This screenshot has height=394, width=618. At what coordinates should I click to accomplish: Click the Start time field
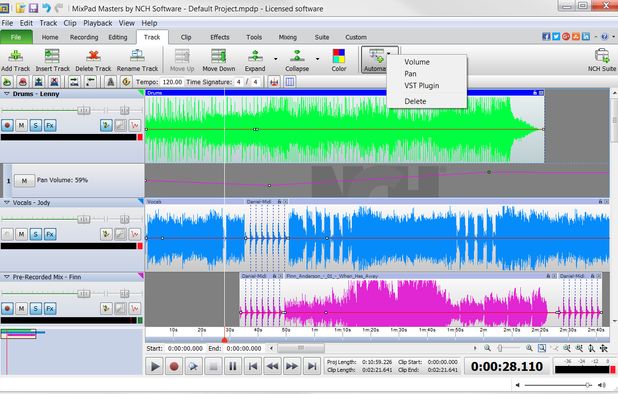pos(185,348)
